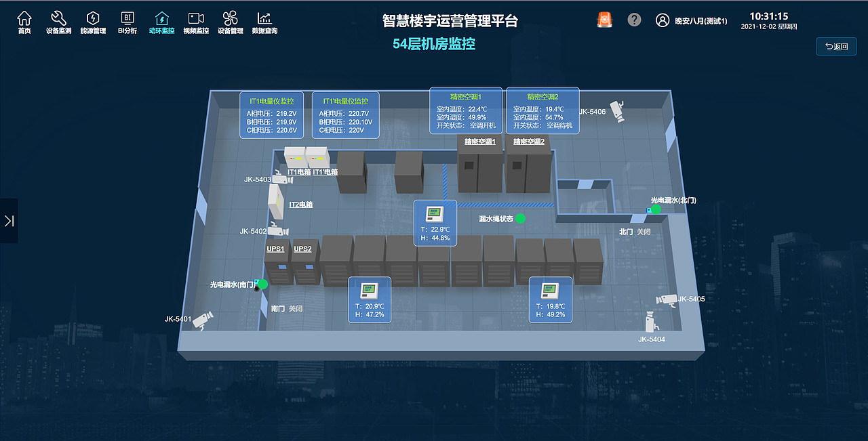Click the IT2电箱 label
The height and width of the screenshot is (441, 868).
[301, 204]
